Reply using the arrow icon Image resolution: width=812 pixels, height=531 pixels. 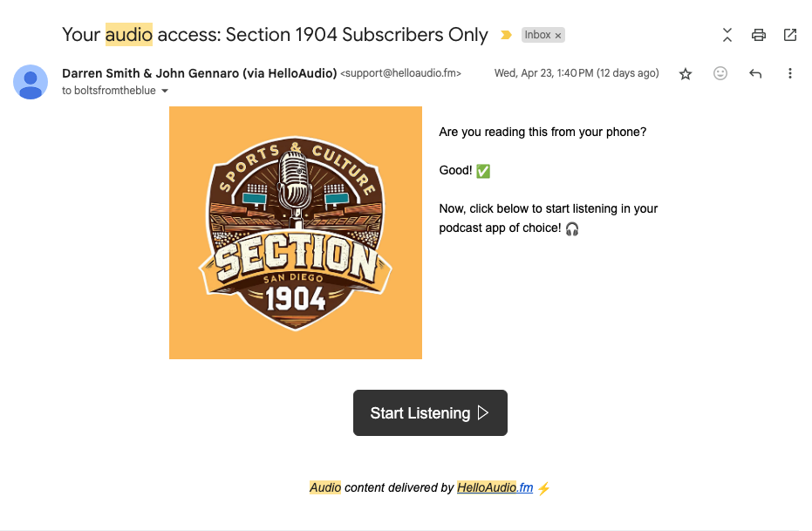tap(755, 73)
